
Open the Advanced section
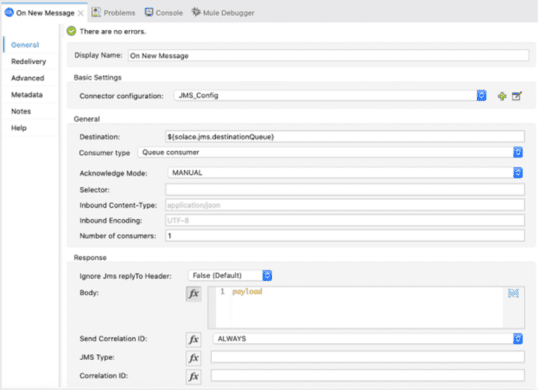pyautogui.click(x=28, y=78)
